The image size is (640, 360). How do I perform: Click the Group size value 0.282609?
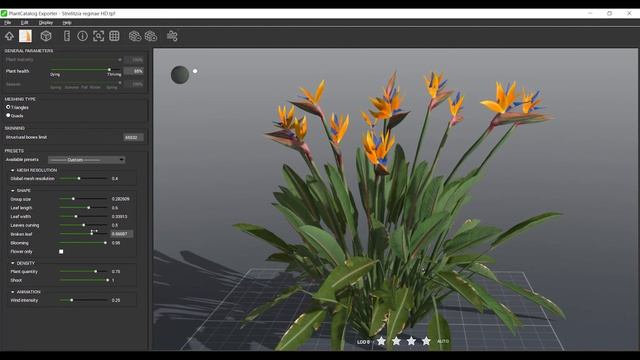(x=121, y=199)
